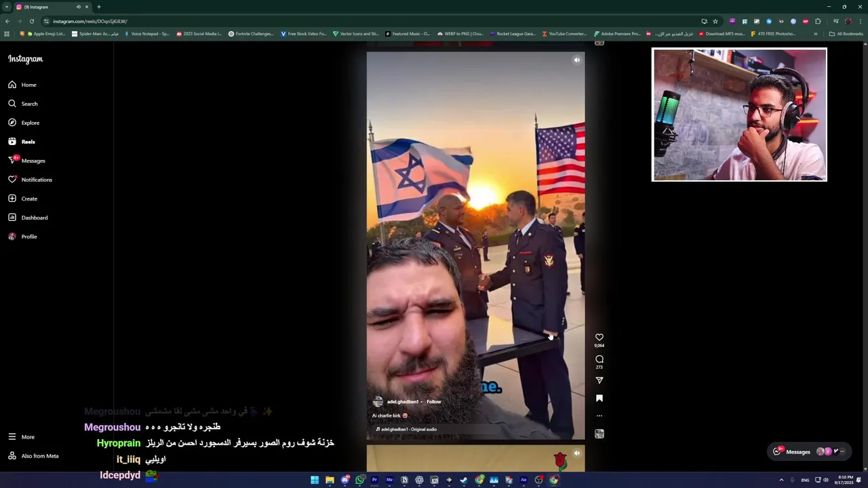Bookmark this page with star
868x488 pixels.
click(715, 21)
